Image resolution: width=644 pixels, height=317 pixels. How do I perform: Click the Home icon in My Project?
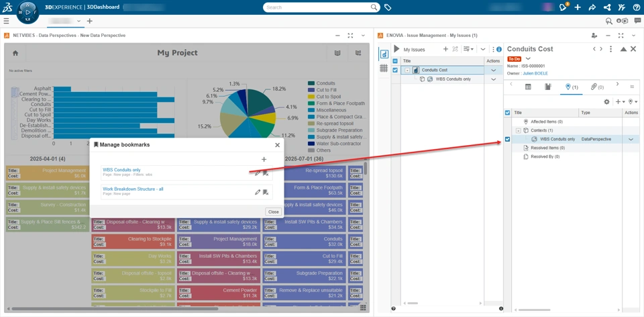(15, 53)
